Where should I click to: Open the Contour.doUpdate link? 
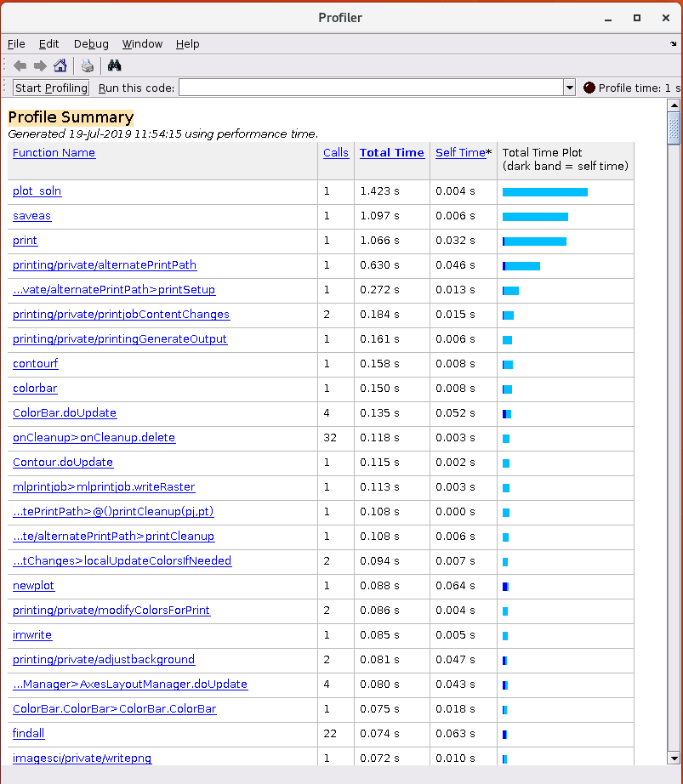coord(63,463)
